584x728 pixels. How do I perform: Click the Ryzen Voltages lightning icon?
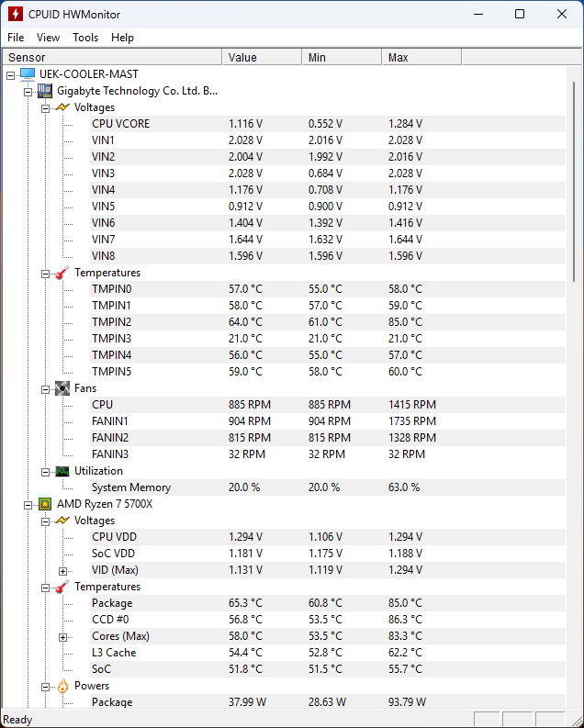click(x=62, y=521)
